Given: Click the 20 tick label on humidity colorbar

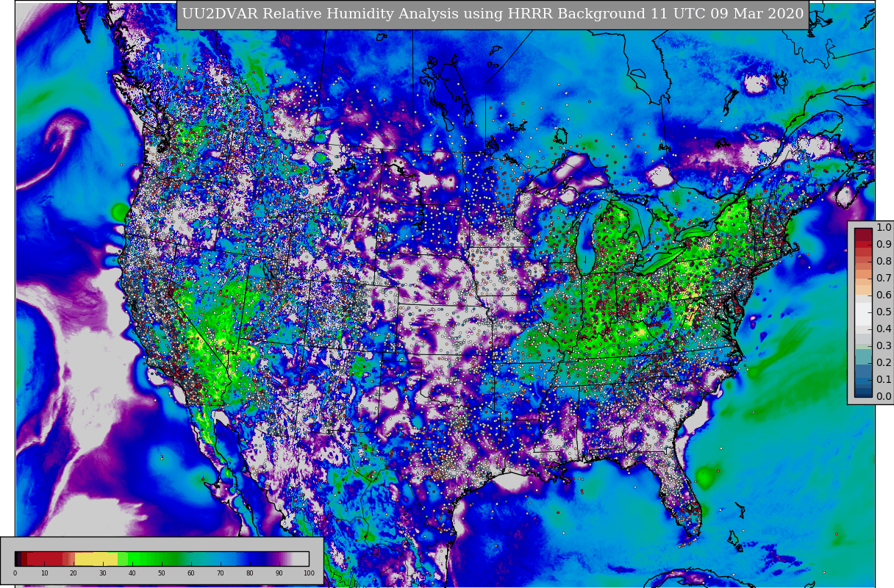Looking at the screenshot, I should pyautogui.click(x=74, y=573).
